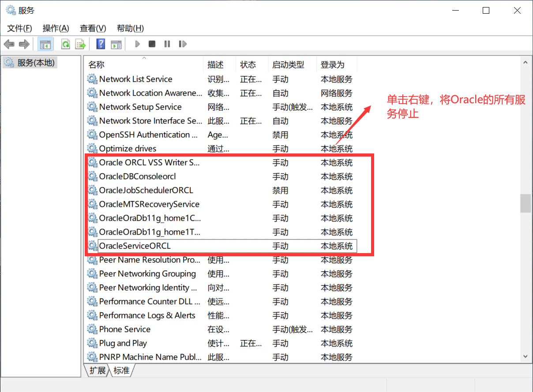Image resolution: width=533 pixels, height=392 pixels.
Task: Open the Help toolbar icon
Action: click(x=101, y=44)
